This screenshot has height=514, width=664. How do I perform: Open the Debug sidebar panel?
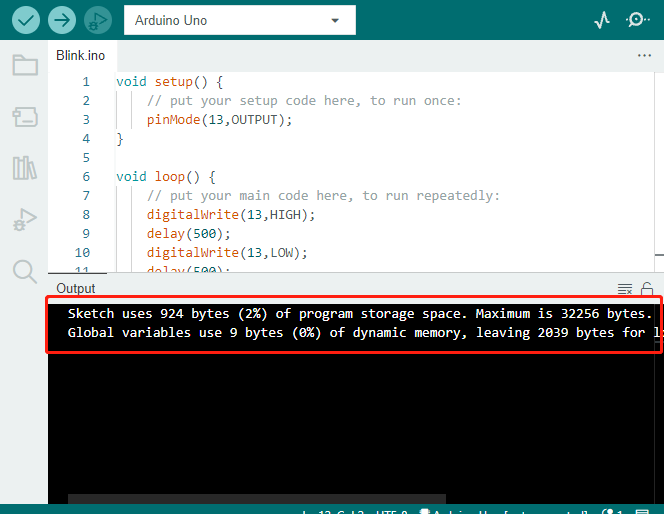click(25, 220)
